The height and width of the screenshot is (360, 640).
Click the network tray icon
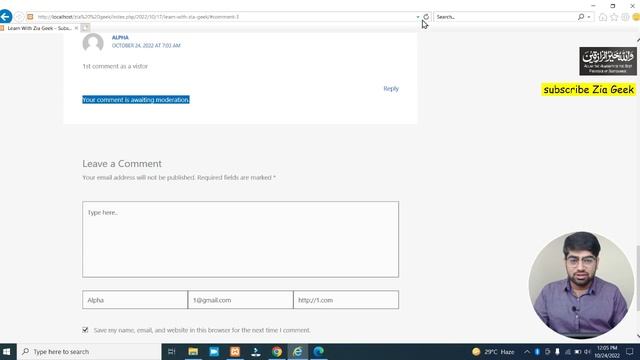[x=567, y=351]
